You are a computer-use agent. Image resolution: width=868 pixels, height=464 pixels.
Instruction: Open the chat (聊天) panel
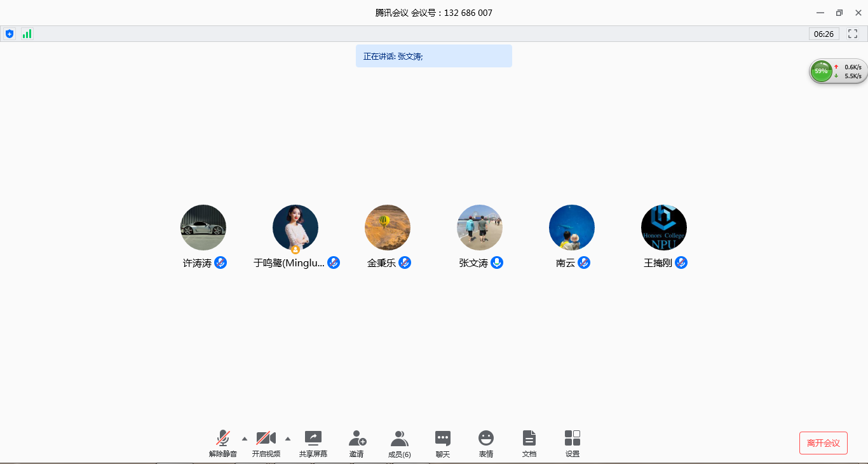[x=442, y=443]
